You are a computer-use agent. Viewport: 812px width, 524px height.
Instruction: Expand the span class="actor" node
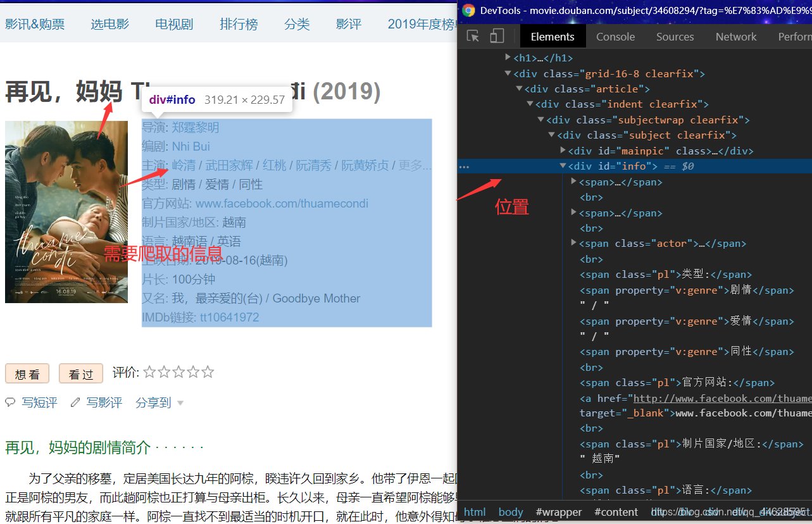(573, 242)
